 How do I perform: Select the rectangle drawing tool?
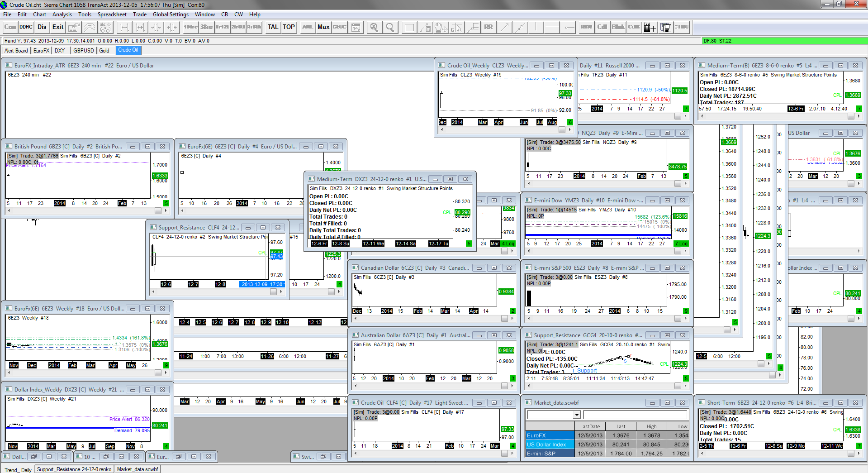[x=409, y=27]
